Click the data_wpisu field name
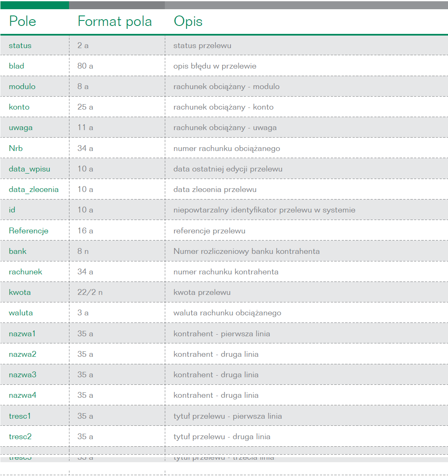Image resolution: width=448 pixels, height=476 pixels. [29, 169]
